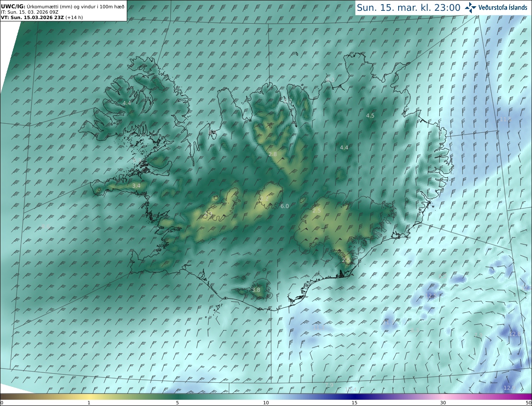
Task: Click the "UWC/IG: Úrkomumætti (mm) og vindur" title line
Action: tap(63, 7)
